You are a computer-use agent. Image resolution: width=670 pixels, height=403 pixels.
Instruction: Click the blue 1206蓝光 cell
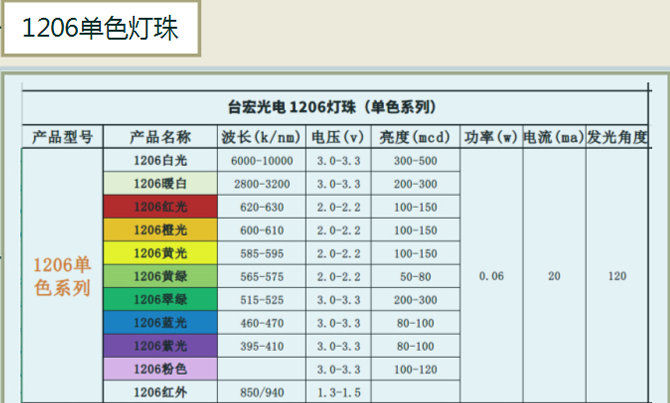(x=160, y=322)
